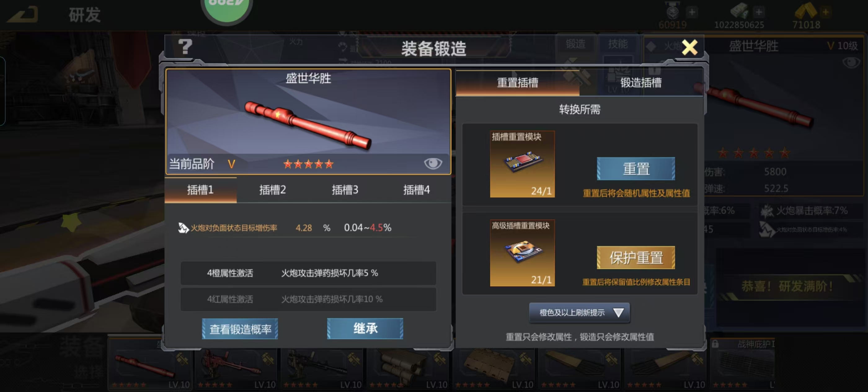The height and width of the screenshot is (392, 868).
Task: Open the question mark help icon
Action: [x=185, y=47]
